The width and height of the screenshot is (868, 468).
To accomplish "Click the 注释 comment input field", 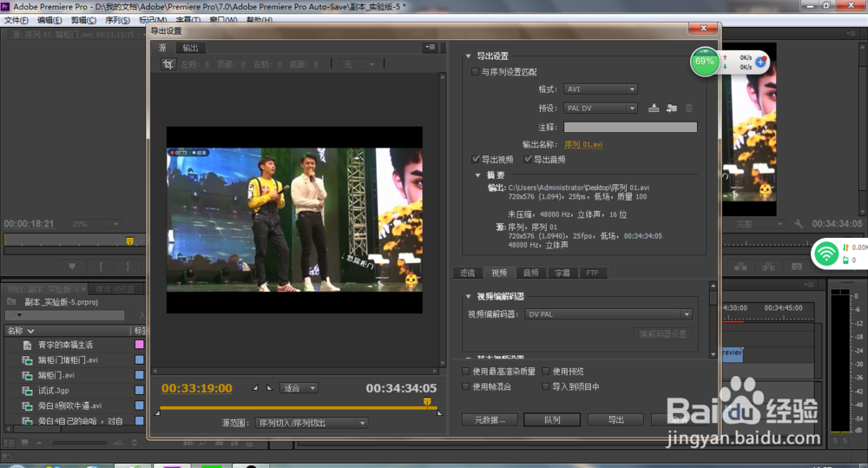I will coord(630,128).
